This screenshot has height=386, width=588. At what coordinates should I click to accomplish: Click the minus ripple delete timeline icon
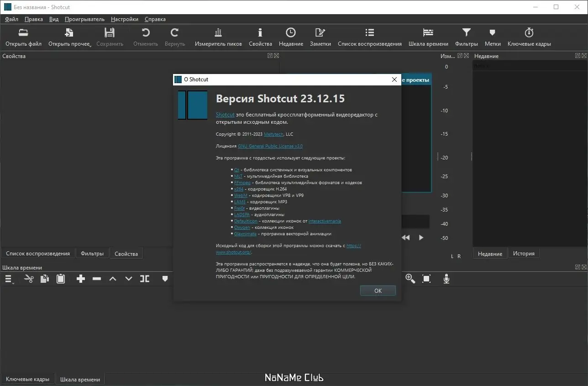[97, 279]
